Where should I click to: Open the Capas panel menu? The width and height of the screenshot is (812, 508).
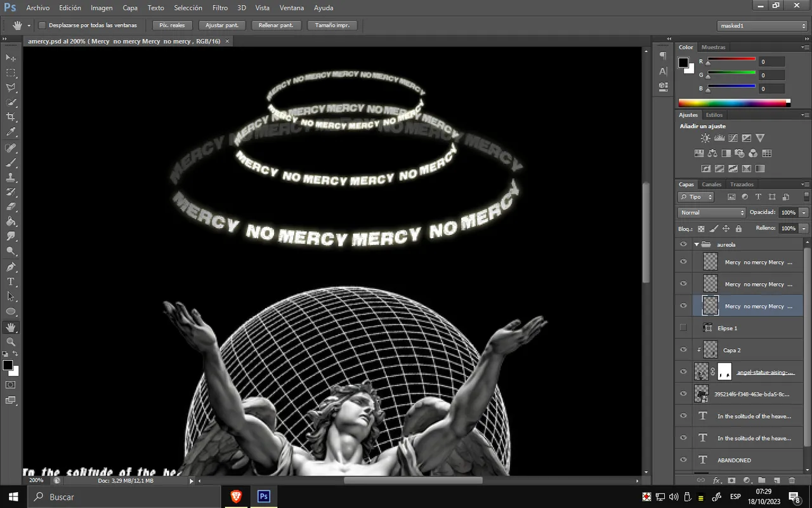pyautogui.click(x=805, y=185)
